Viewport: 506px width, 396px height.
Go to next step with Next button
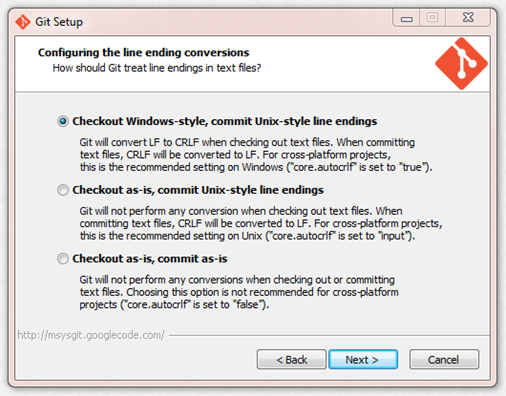pos(363,359)
